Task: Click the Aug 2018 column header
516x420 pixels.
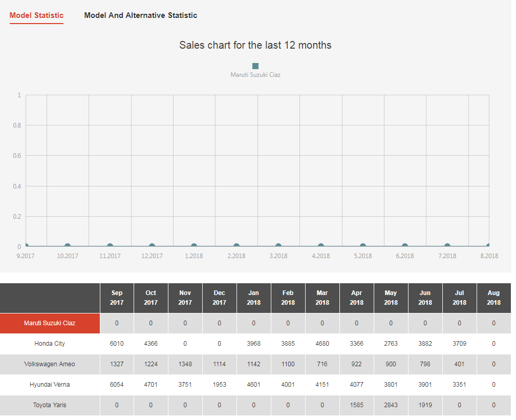Action: coord(493,298)
